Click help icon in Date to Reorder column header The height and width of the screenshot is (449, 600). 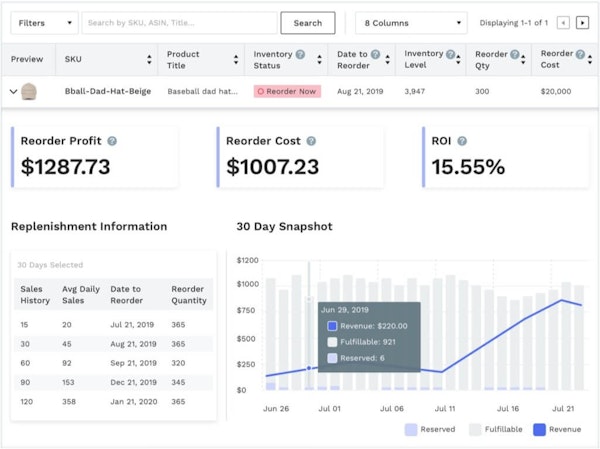click(375, 54)
